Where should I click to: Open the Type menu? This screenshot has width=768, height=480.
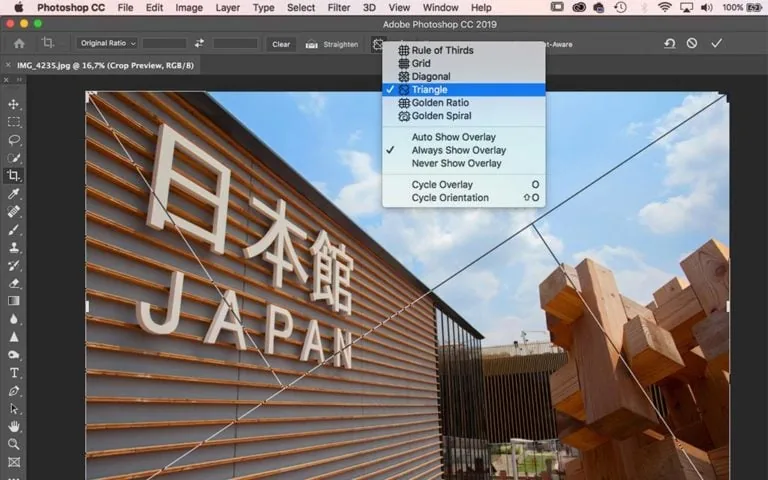[x=264, y=7]
